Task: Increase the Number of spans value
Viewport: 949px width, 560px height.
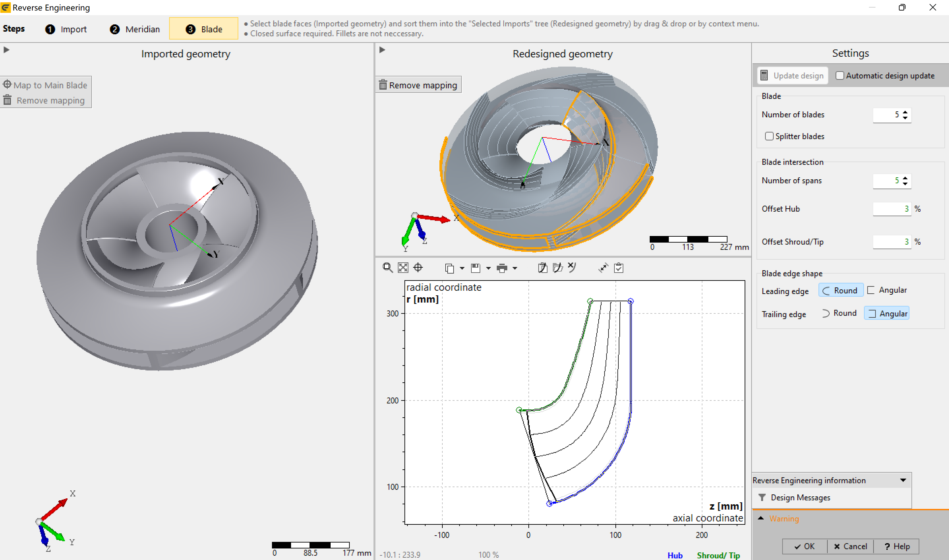Action: pos(905,178)
